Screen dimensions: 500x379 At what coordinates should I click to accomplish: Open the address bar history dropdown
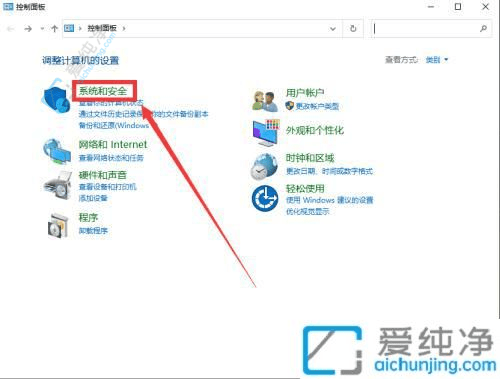point(333,29)
